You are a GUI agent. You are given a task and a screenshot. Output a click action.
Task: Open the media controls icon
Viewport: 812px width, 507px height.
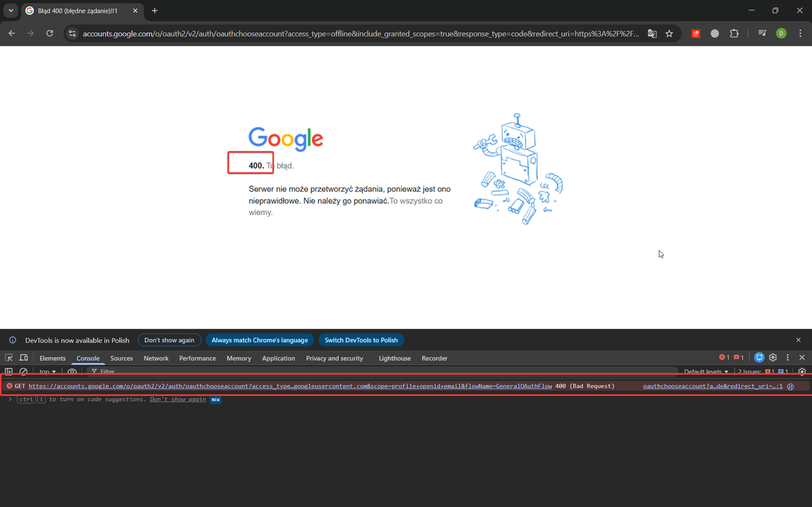762,33
